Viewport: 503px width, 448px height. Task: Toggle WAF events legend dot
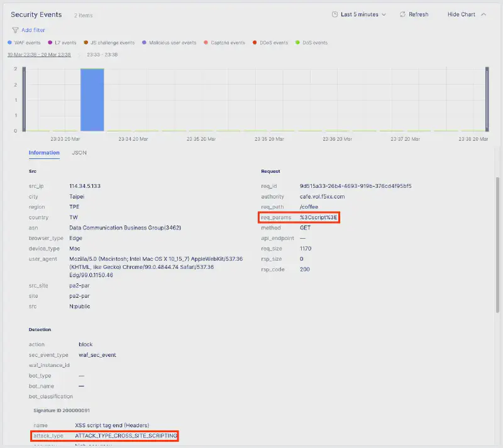click(x=9, y=43)
